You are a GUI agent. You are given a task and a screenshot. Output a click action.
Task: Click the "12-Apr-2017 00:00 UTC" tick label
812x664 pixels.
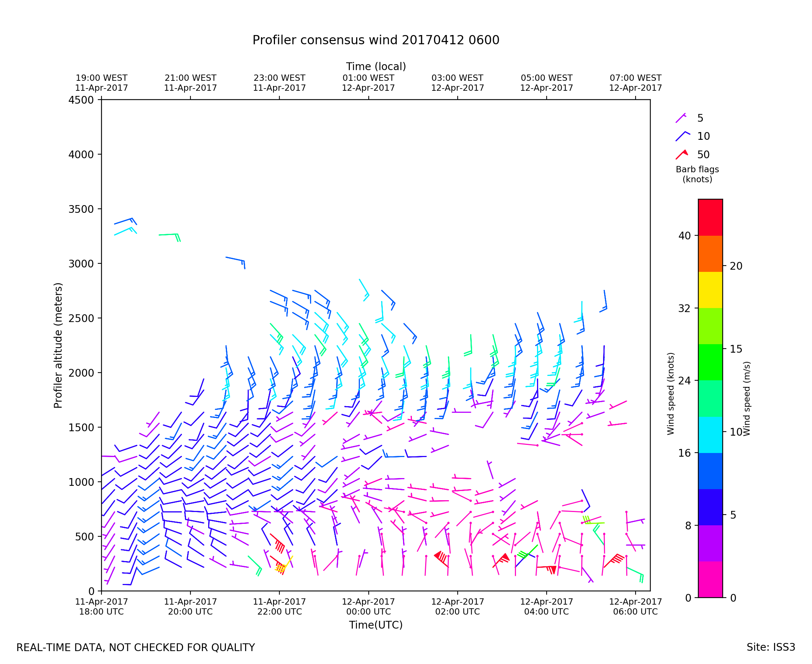click(x=368, y=606)
